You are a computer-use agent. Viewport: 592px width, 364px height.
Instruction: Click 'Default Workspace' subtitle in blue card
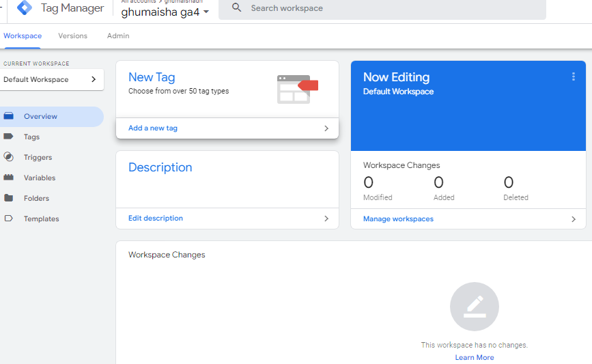tap(398, 92)
